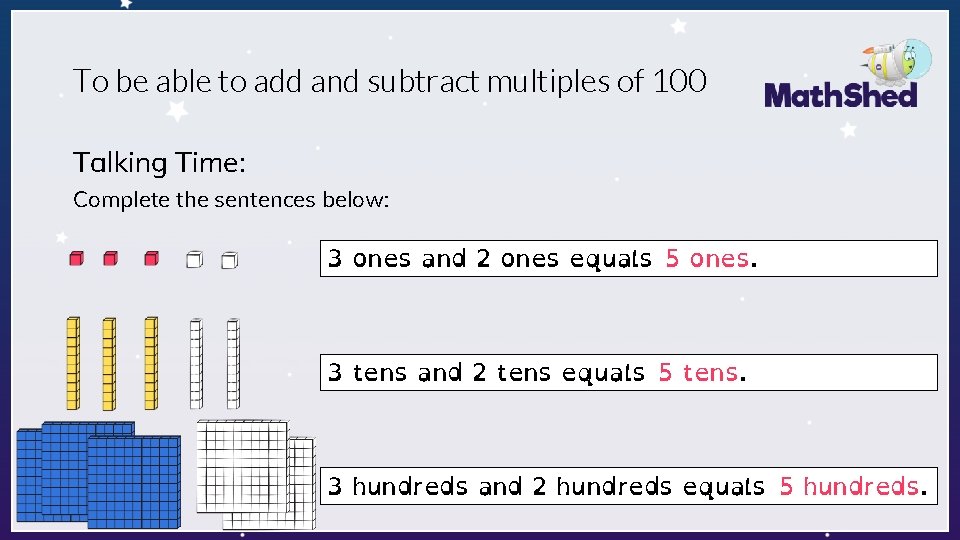Screen dimensions: 960x540
Task: Select the front blue hundreds block
Action: (x=134, y=482)
